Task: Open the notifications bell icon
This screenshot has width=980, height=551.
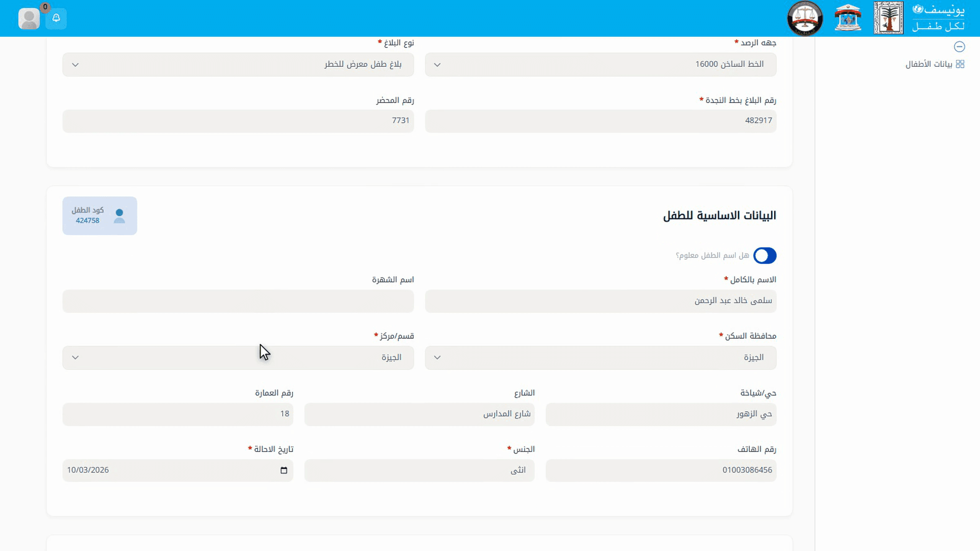Action: click(56, 18)
